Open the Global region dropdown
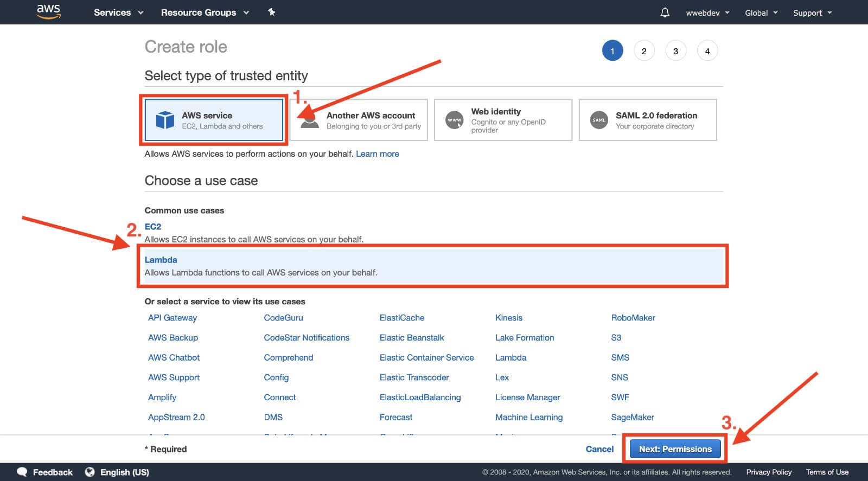Viewport: 868px width, 481px height. 761,13
